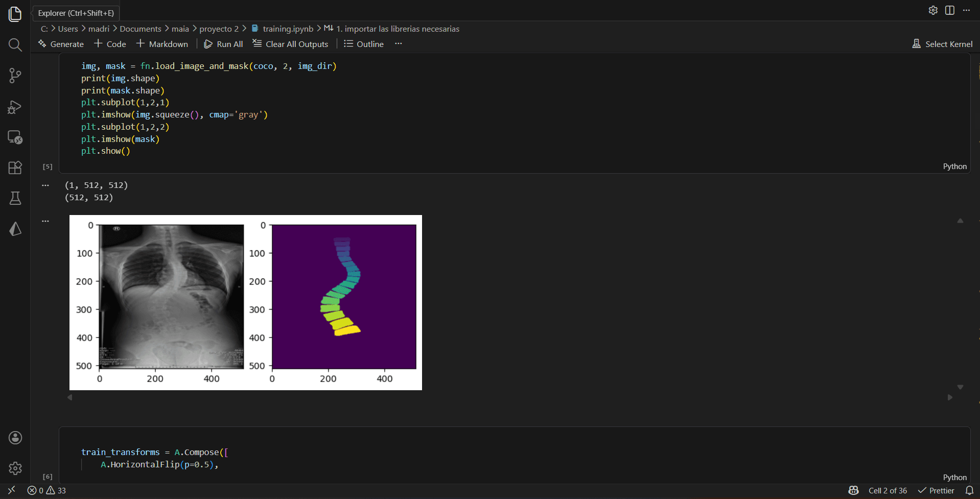The width and height of the screenshot is (980, 499).
Task: Open the editor actions ellipsis at top right
Action: tap(966, 10)
